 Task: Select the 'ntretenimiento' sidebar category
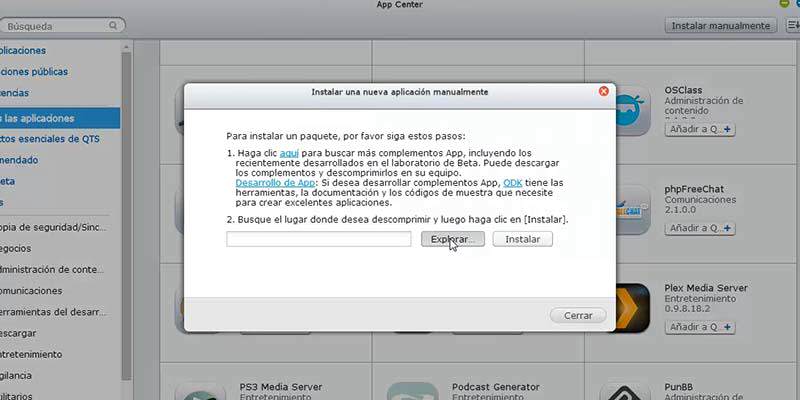point(32,354)
